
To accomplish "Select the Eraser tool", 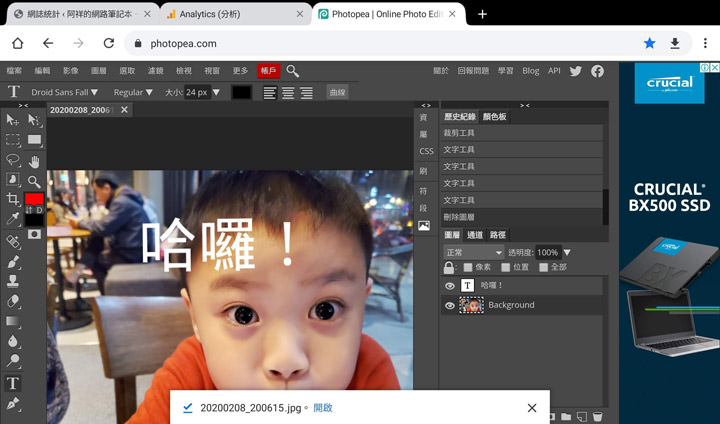I will pyautogui.click(x=12, y=301).
